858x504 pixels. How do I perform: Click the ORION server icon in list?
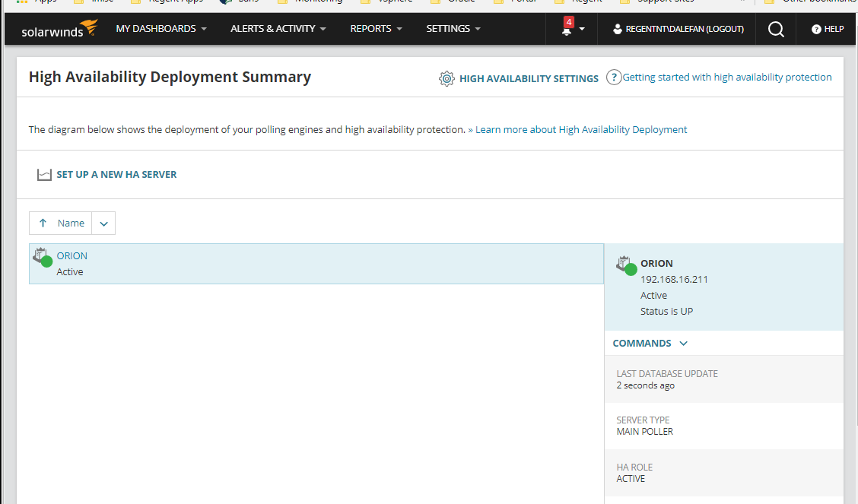(x=42, y=257)
